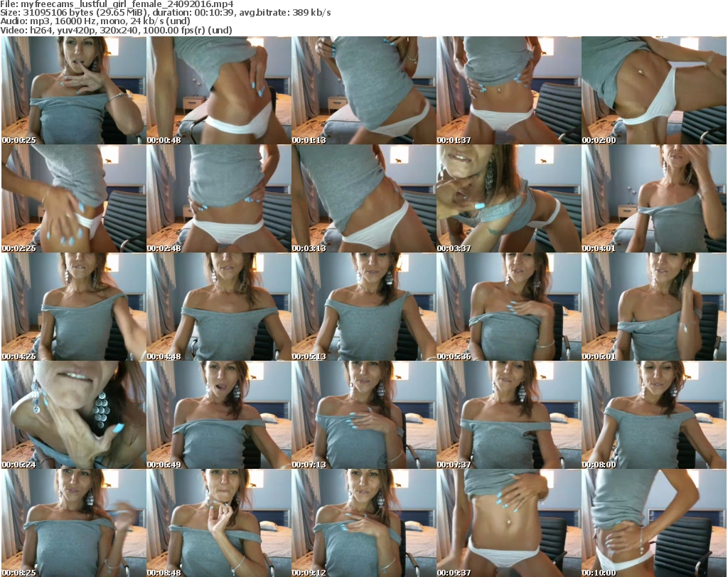Select the thumbnail stamped 00:00:25
This screenshot has width=728, height=577.
click(74, 90)
